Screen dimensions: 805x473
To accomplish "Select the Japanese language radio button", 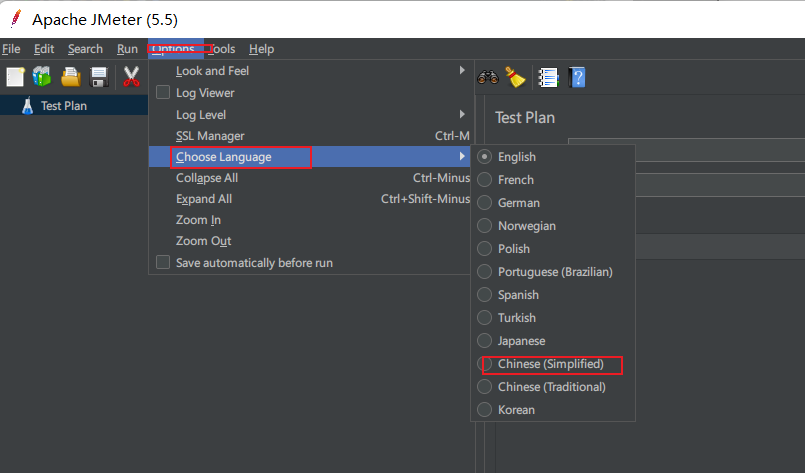I will pos(486,341).
